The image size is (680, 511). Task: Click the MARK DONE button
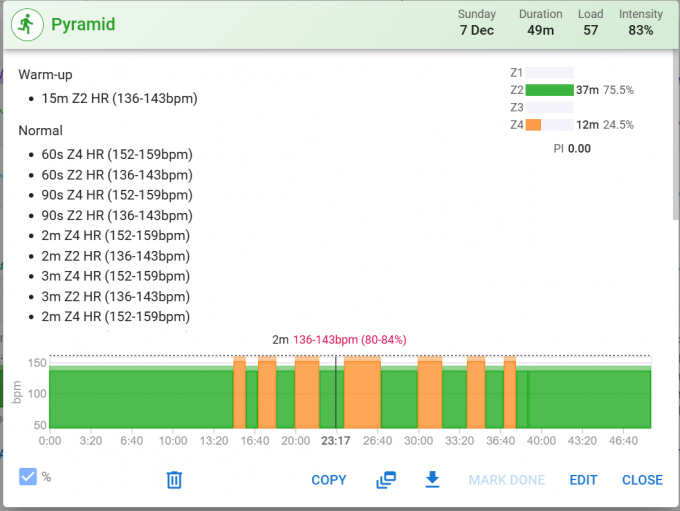507,480
